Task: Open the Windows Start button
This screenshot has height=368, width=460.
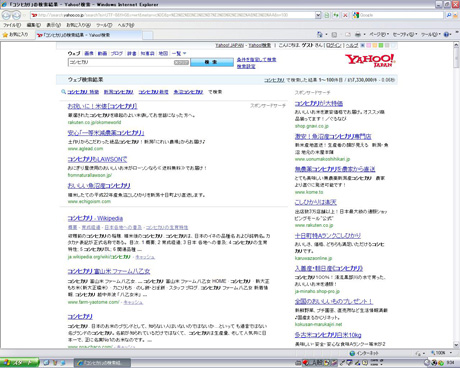Action: (x=19, y=363)
